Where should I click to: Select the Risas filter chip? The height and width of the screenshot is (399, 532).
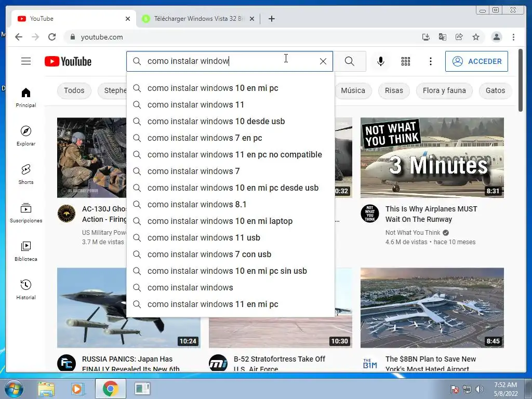pyautogui.click(x=394, y=90)
